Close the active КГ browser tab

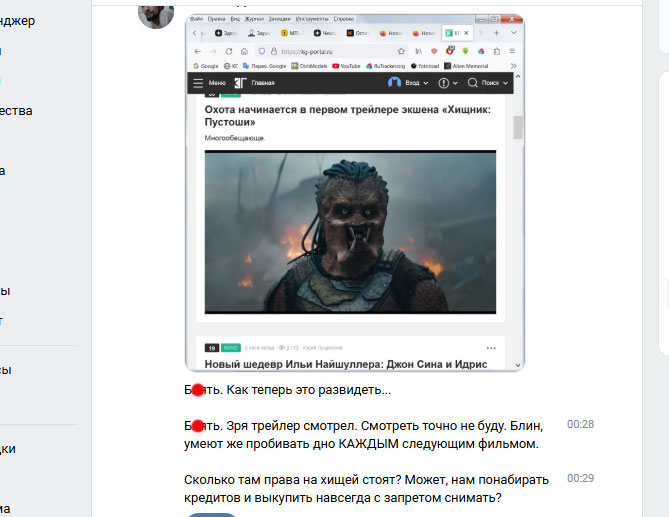tap(466, 33)
